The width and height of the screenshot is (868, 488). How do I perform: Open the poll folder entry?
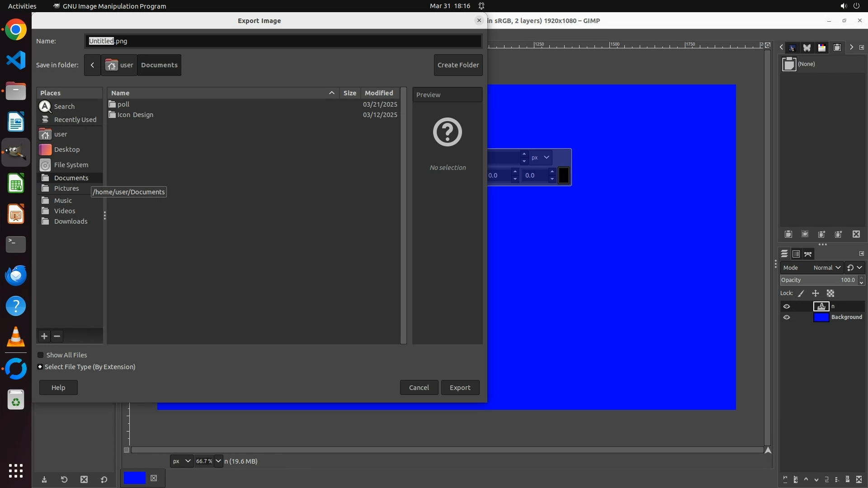click(x=123, y=104)
